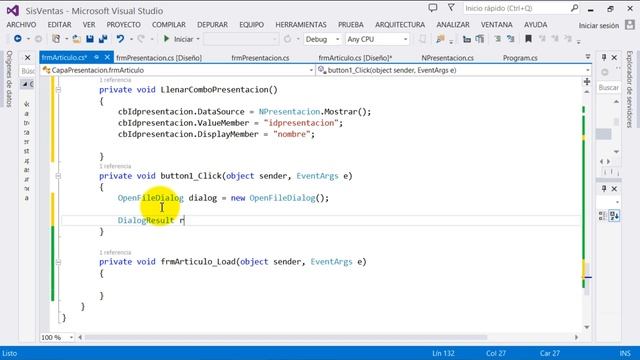Click the account avatar icon beside Iniciar sesión

click(630, 25)
